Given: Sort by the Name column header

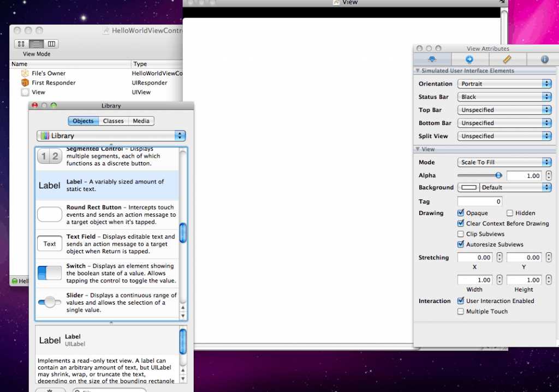Looking at the screenshot, I should [70, 64].
